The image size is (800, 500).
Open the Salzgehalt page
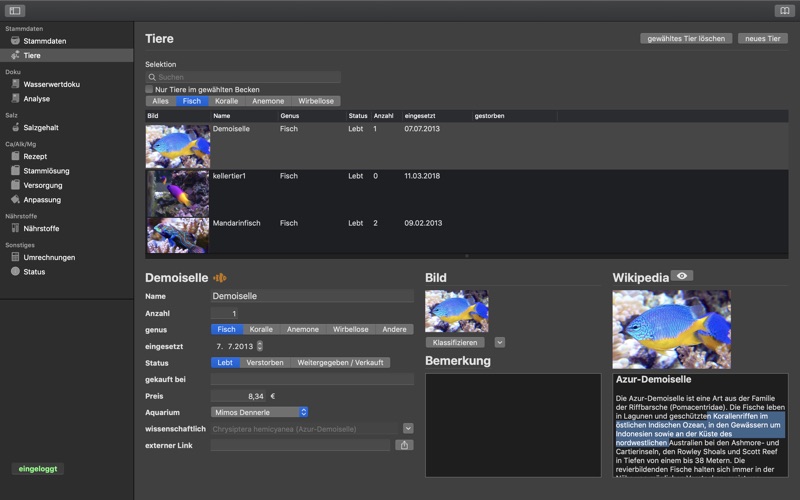[x=41, y=127]
